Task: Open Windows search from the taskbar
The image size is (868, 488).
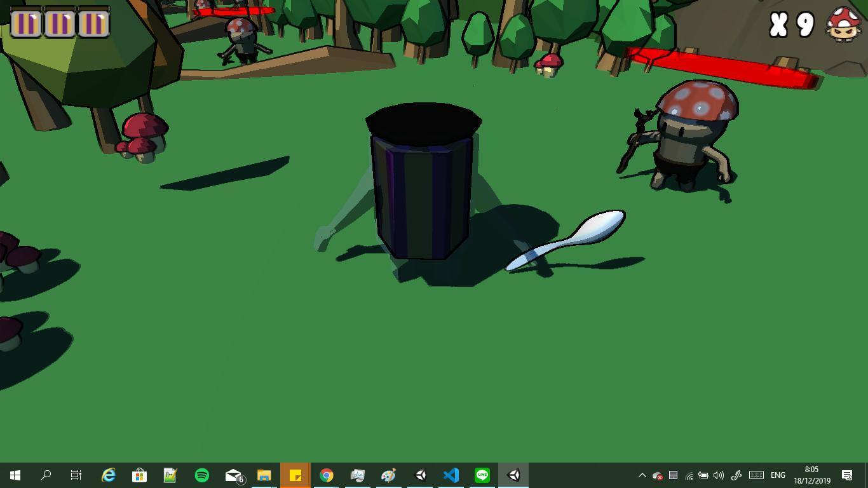Action: tap(46, 475)
